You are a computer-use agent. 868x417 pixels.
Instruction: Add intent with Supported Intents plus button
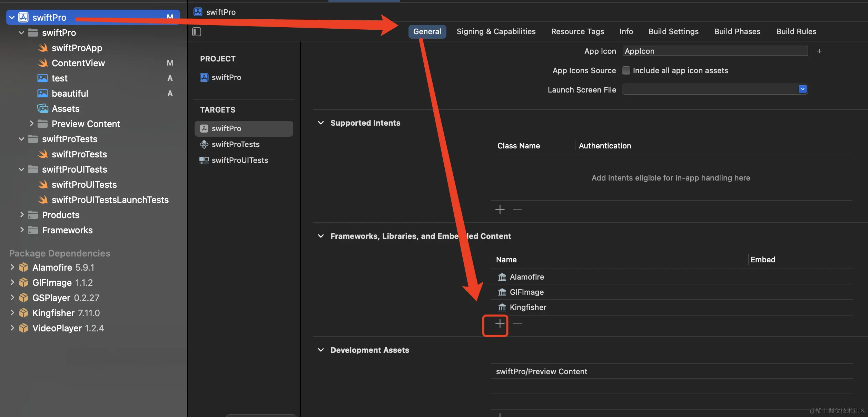(500, 210)
